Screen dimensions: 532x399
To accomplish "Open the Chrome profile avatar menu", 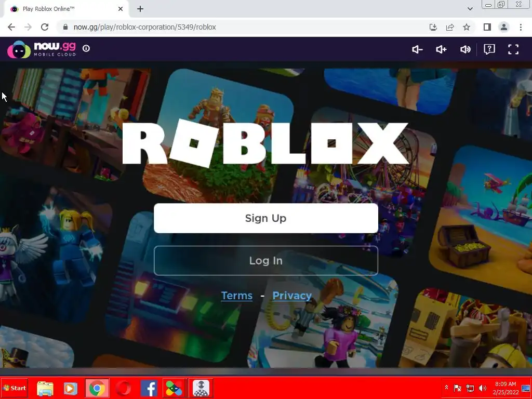I will click(504, 27).
